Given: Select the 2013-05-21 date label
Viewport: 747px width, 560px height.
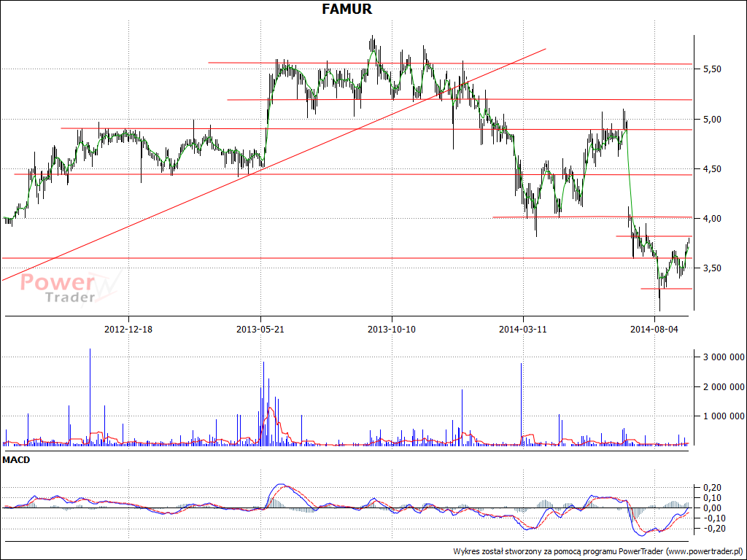Looking at the screenshot, I should 260,329.
